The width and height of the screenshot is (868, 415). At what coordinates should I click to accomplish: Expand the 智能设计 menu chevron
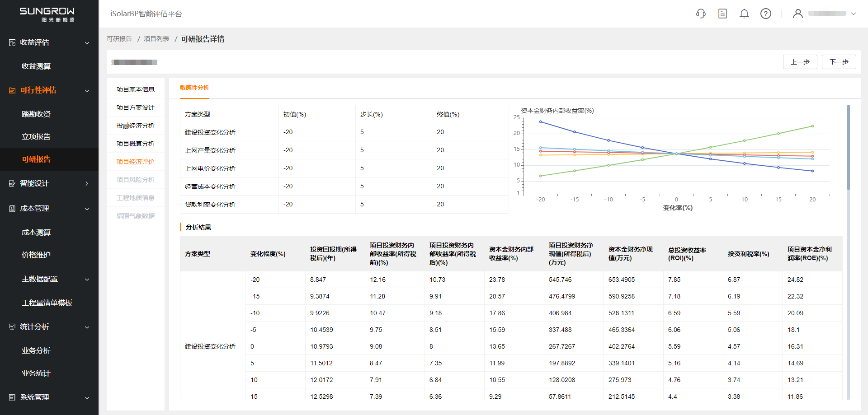point(87,183)
